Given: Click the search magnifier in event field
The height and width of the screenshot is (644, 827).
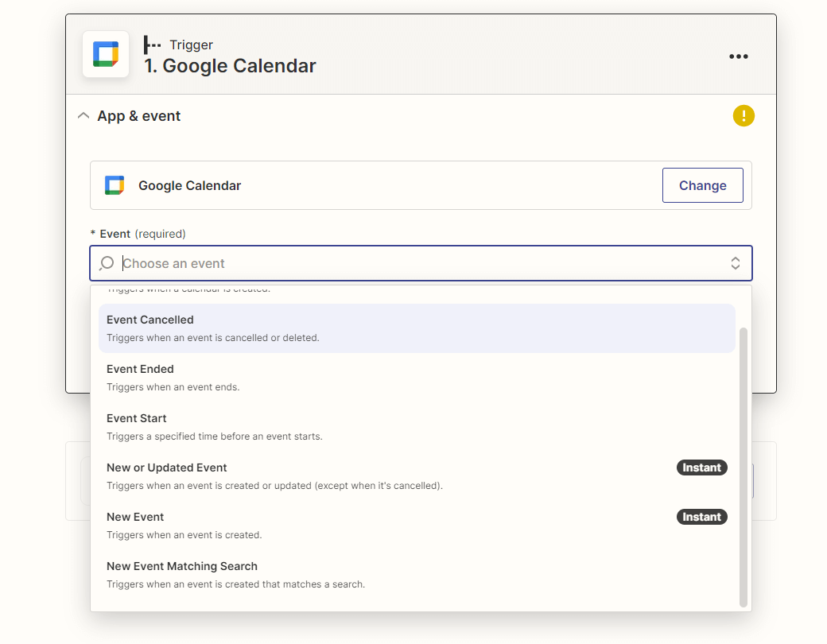Looking at the screenshot, I should point(107,263).
